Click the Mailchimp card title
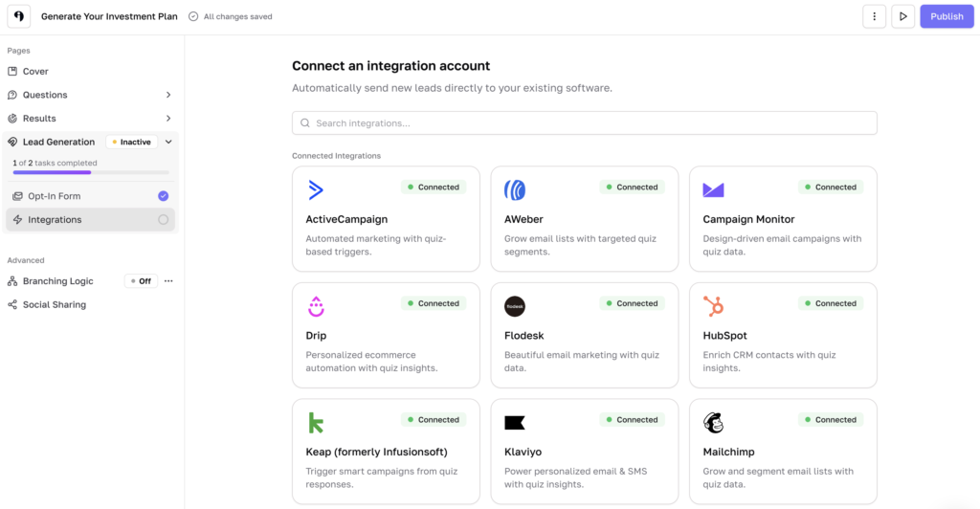 pos(728,452)
